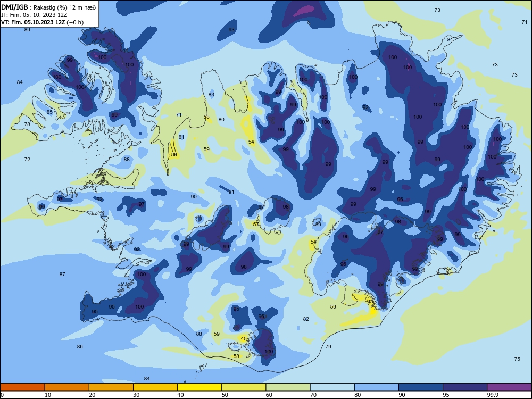Click the '79' humidity value on the map
The width and height of the screenshot is (532, 399).
[x=328, y=346]
